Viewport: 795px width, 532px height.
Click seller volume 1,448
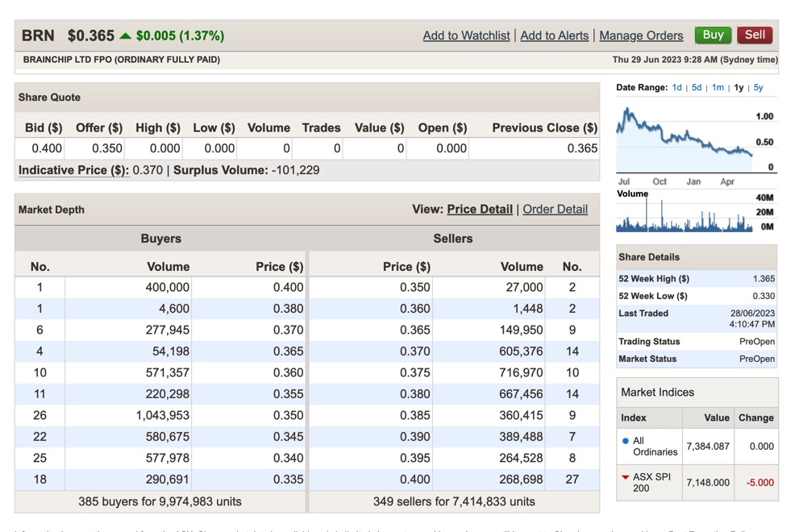pyautogui.click(x=528, y=309)
